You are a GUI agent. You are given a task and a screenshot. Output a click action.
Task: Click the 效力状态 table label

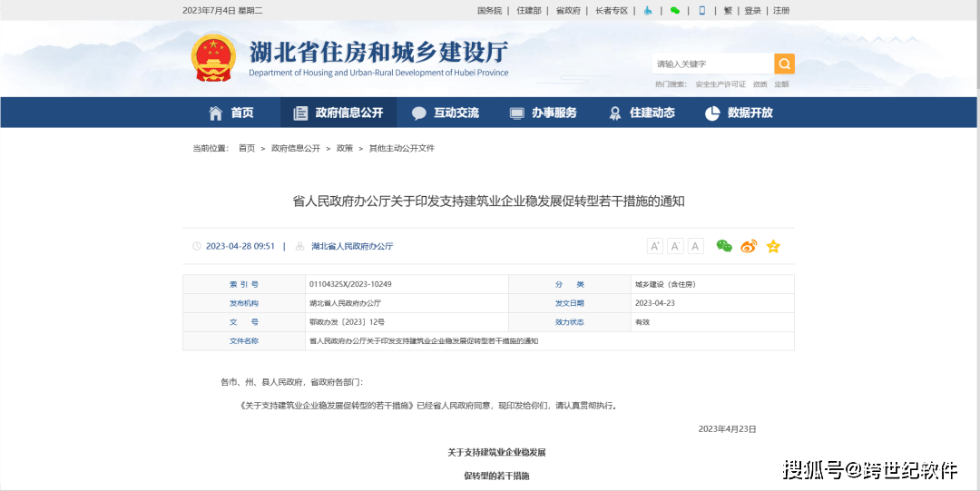point(569,322)
